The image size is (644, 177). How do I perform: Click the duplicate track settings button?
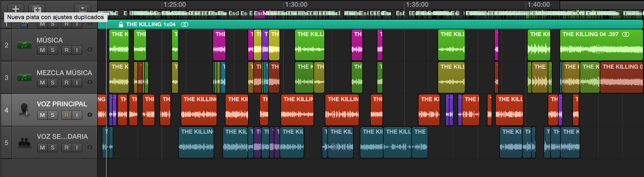tap(37, 8)
